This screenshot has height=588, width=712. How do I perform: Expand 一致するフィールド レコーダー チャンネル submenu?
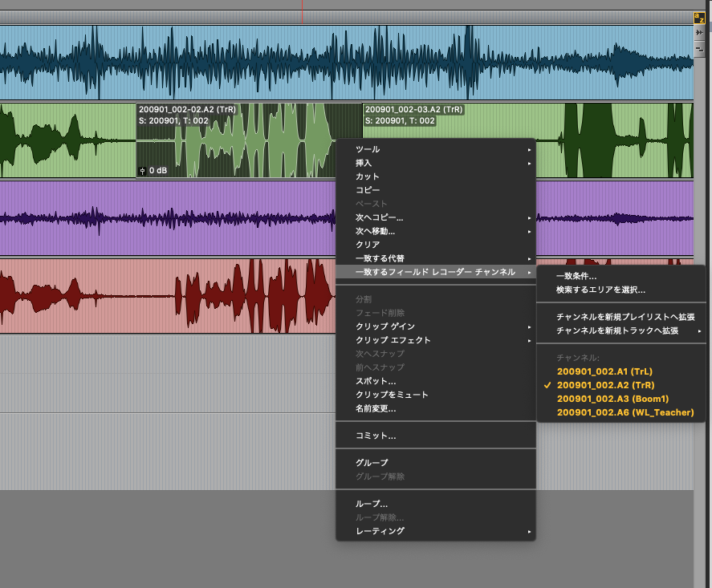tap(436, 272)
